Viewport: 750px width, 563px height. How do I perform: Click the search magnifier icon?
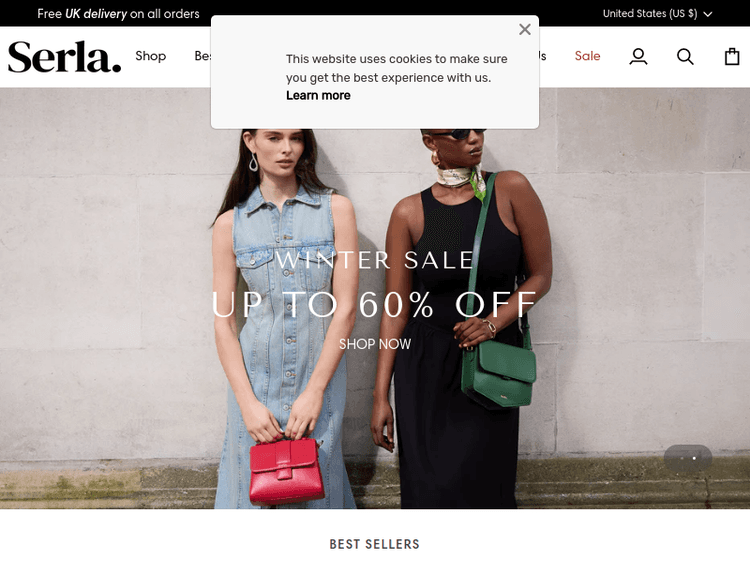coord(685,56)
